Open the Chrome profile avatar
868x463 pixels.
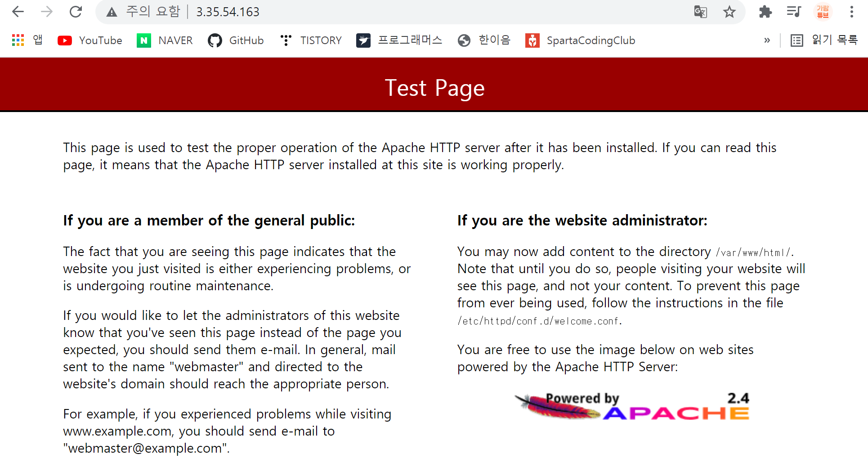point(823,12)
